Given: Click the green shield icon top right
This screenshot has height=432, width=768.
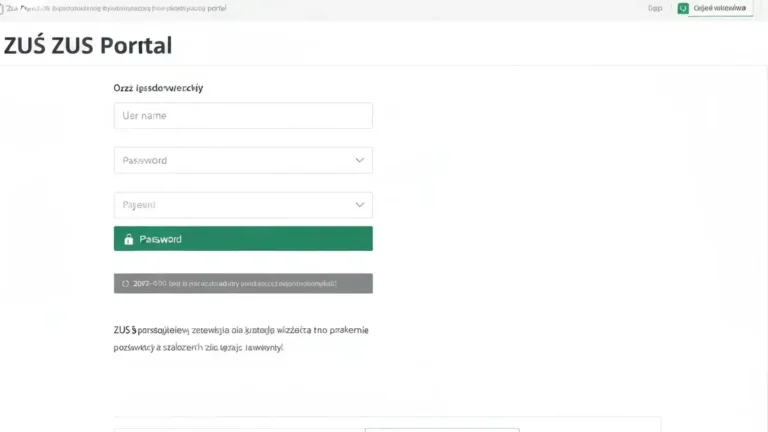Looking at the screenshot, I should click(x=683, y=8).
